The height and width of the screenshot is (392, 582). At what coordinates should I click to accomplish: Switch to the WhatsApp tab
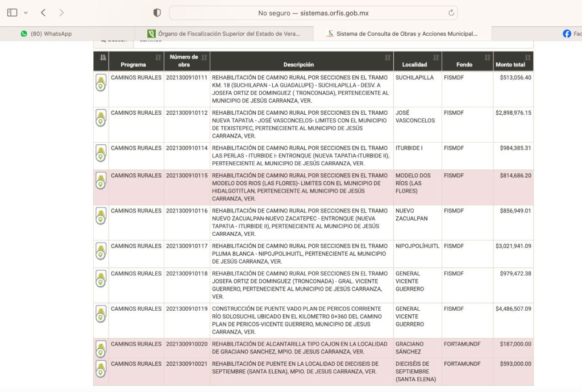pos(51,34)
